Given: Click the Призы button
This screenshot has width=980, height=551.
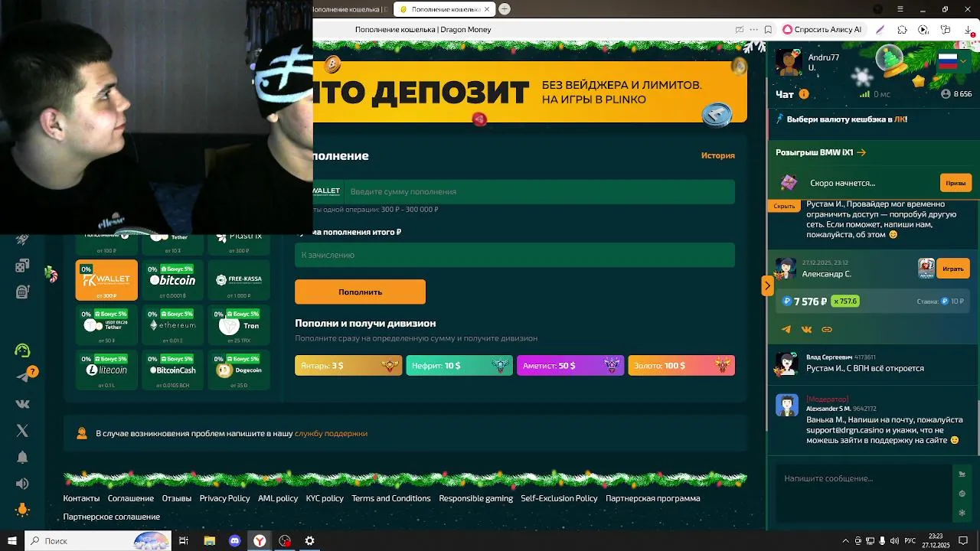Looking at the screenshot, I should pyautogui.click(x=955, y=183).
